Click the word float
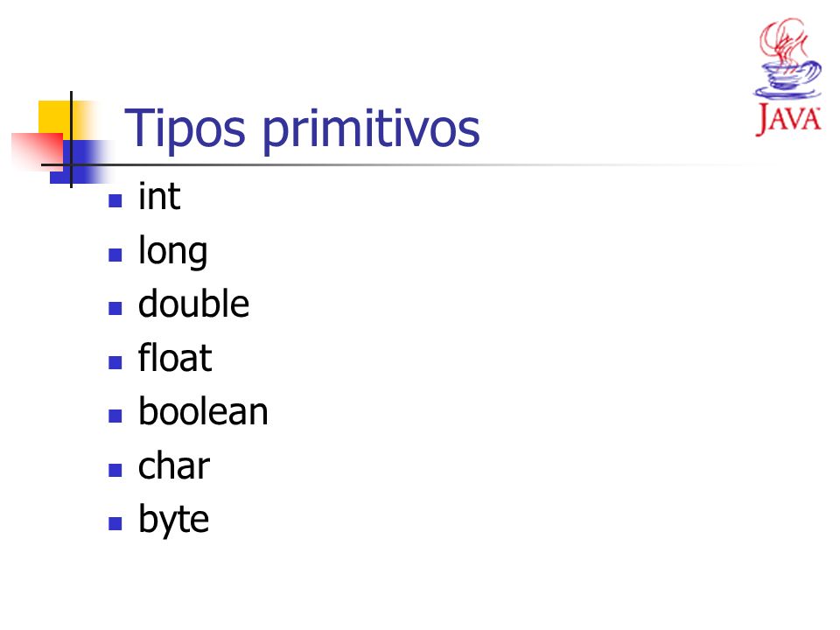 pos(175,357)
